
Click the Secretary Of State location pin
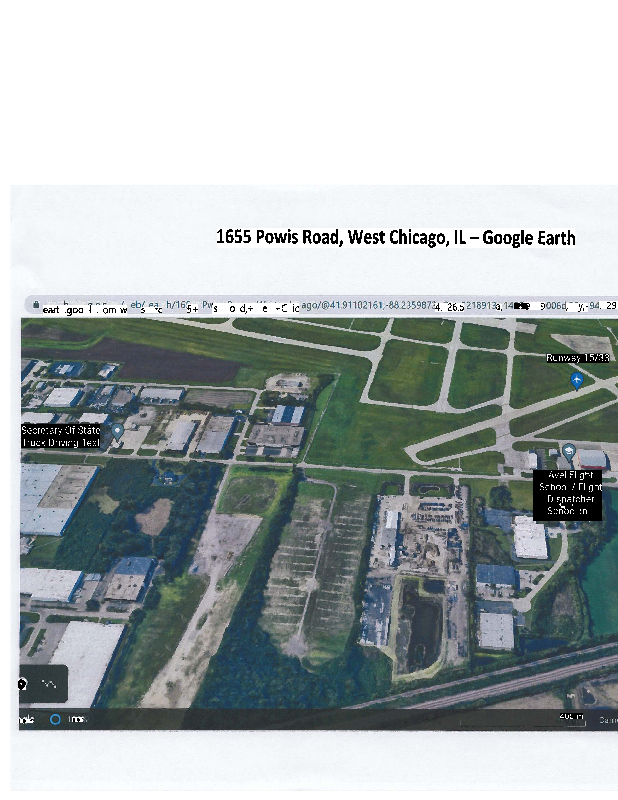117,431
